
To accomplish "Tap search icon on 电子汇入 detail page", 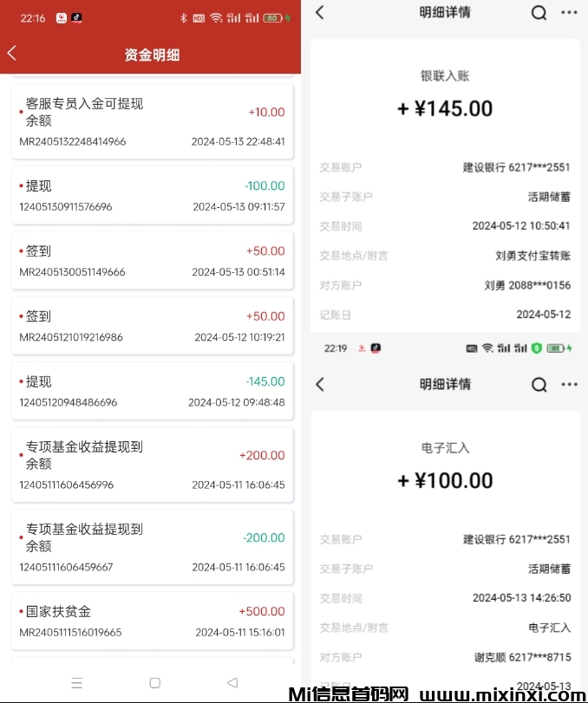I will (539, 384).
